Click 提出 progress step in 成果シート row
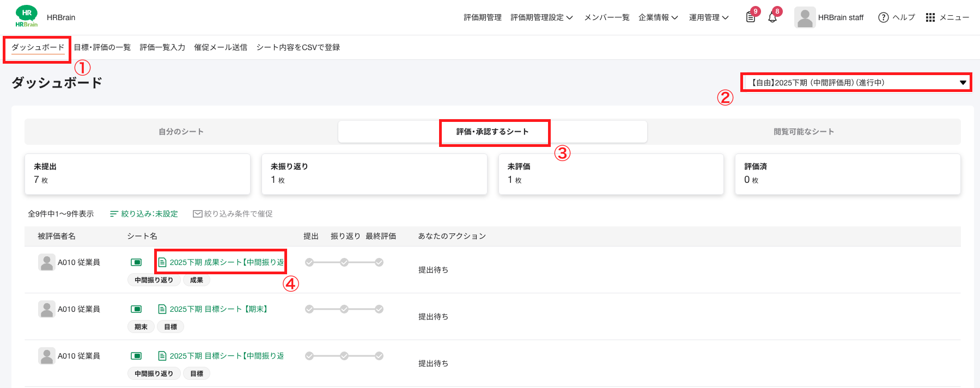 pyautogui.click(x=309, y=262)
